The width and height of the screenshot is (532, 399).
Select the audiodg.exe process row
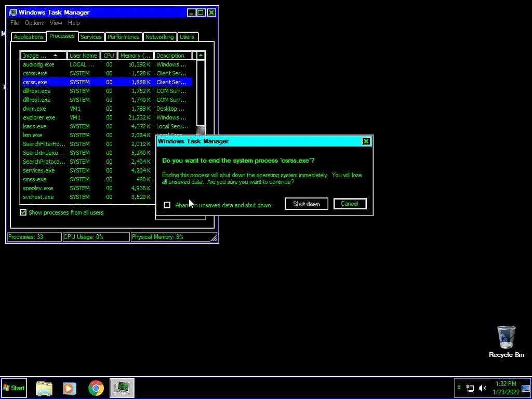pos(107,64)
